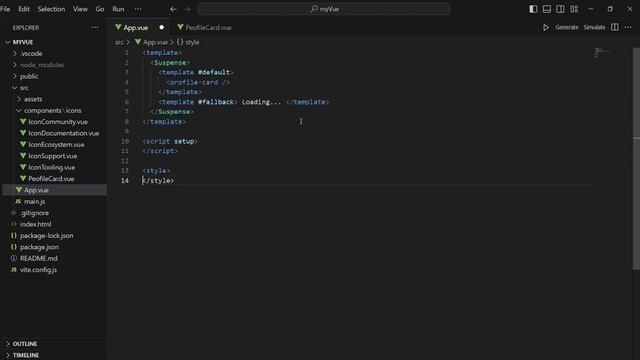Image resolution: width=640 pixels, height=360 pixels.
Task: Open the Run menu
Action: (x=118, y=9)
